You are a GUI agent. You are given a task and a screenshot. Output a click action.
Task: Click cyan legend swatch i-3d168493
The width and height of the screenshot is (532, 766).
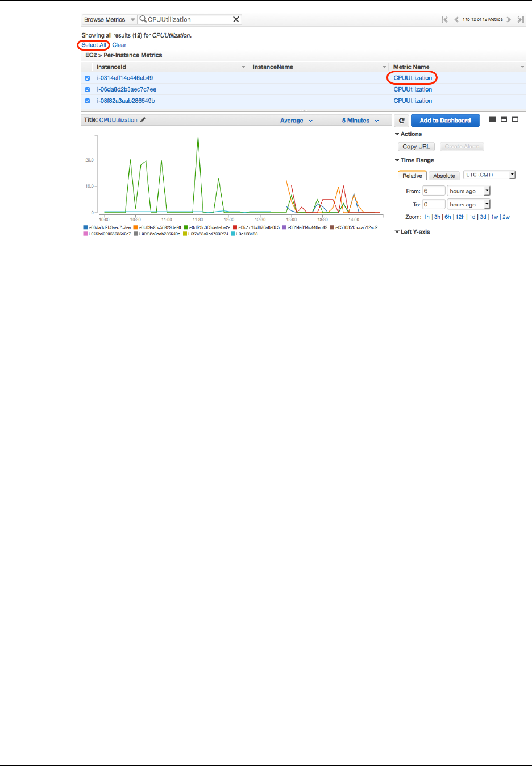pyautogui.click(x=232, y=234)
